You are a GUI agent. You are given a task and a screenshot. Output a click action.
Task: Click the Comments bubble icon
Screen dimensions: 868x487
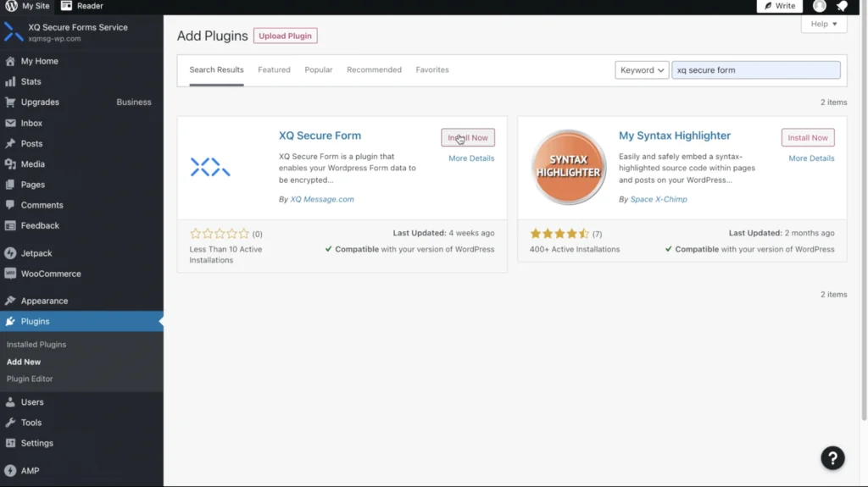pos(10,205)
